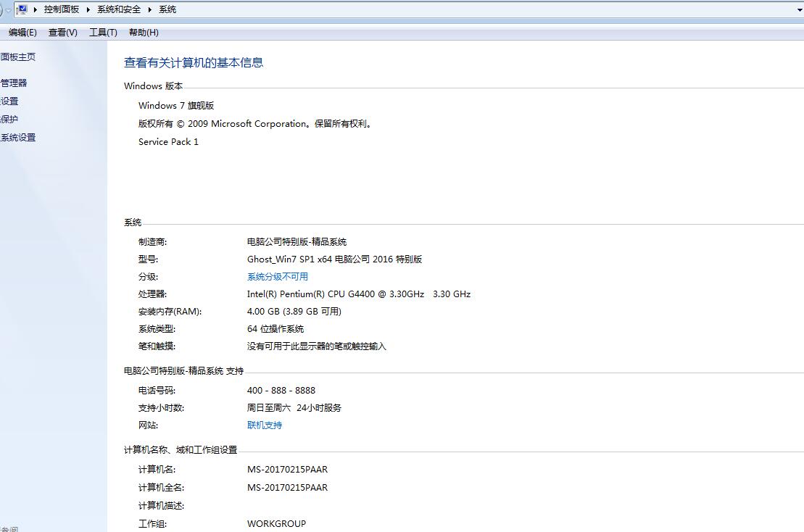Open 设置 sidebar link under 管理器
804x532 pixels.
[x=9, y=101]
